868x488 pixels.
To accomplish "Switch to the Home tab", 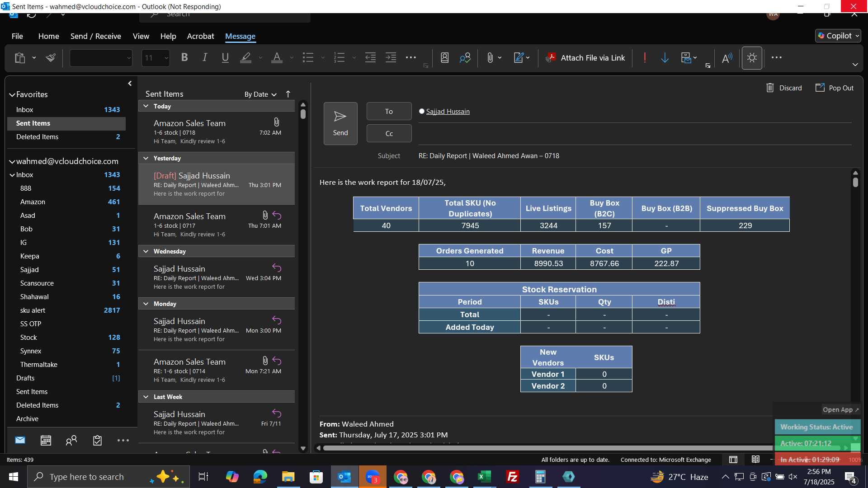I will (x=48, y=36).
